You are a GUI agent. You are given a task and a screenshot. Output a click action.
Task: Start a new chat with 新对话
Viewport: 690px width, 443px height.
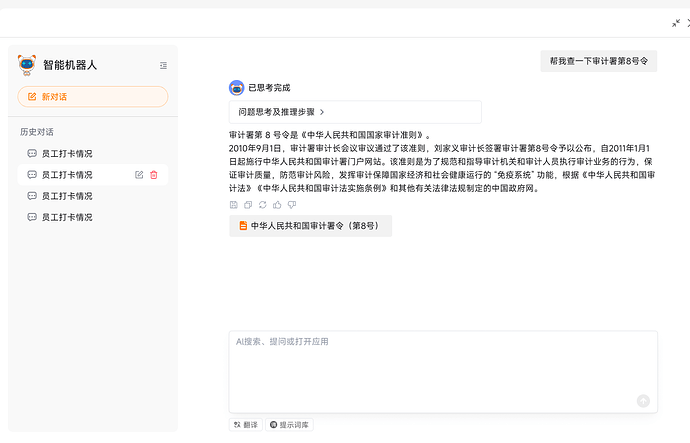(93, 97)
